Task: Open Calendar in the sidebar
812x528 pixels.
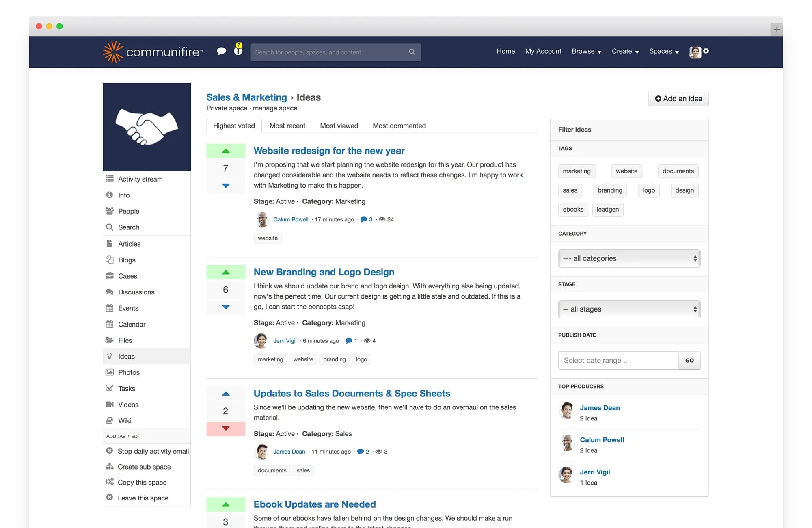Action: [147, 324]
